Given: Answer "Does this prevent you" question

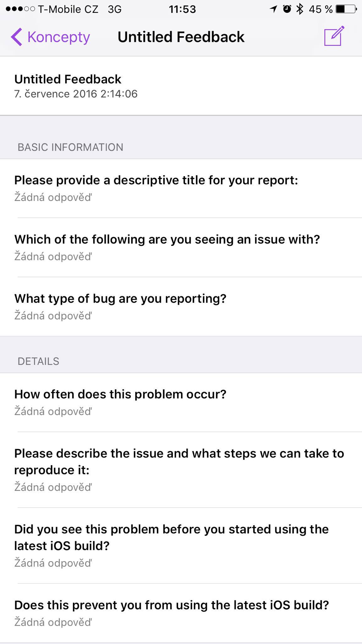Looking at the screenshot, I should click(181, 613).
